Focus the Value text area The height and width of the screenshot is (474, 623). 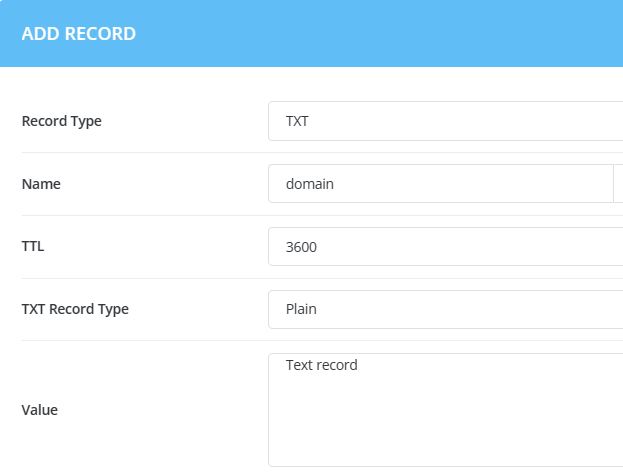tap(445, 409)
